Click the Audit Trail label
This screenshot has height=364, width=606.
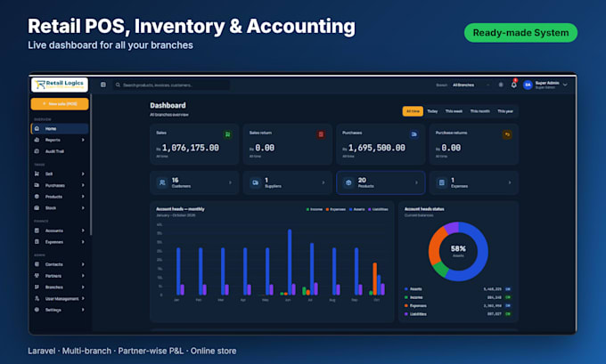(54, 151)
